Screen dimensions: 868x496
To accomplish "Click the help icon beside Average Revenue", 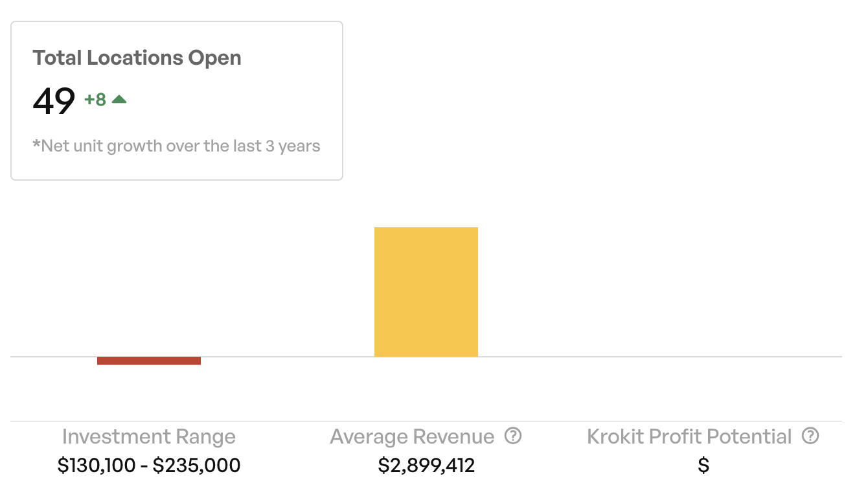I will tap(513, 436).
